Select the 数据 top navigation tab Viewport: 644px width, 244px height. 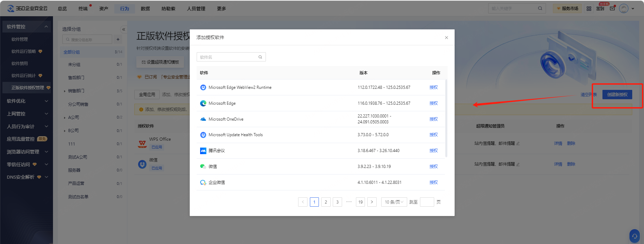click(145, 9)
